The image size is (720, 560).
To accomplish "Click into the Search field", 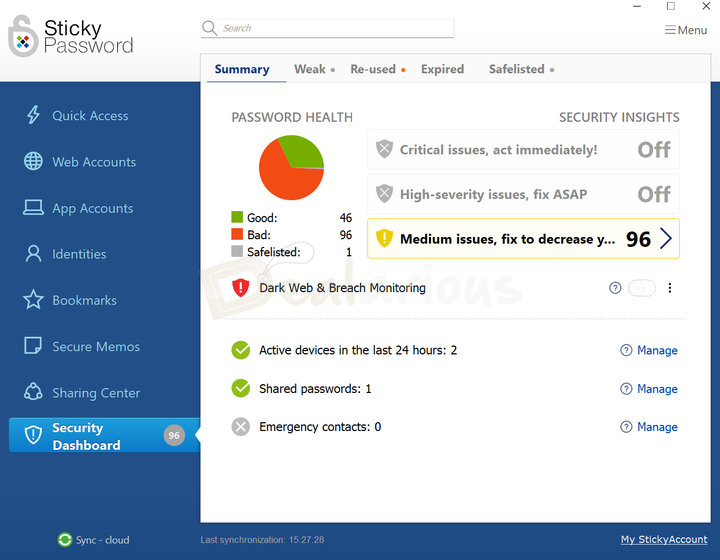I will [327, 28].
